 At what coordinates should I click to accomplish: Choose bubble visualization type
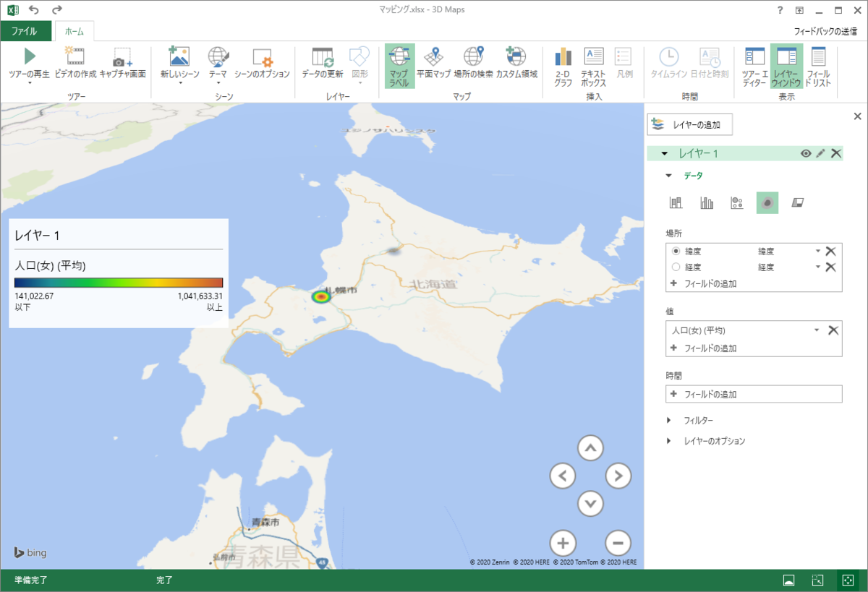737,203
